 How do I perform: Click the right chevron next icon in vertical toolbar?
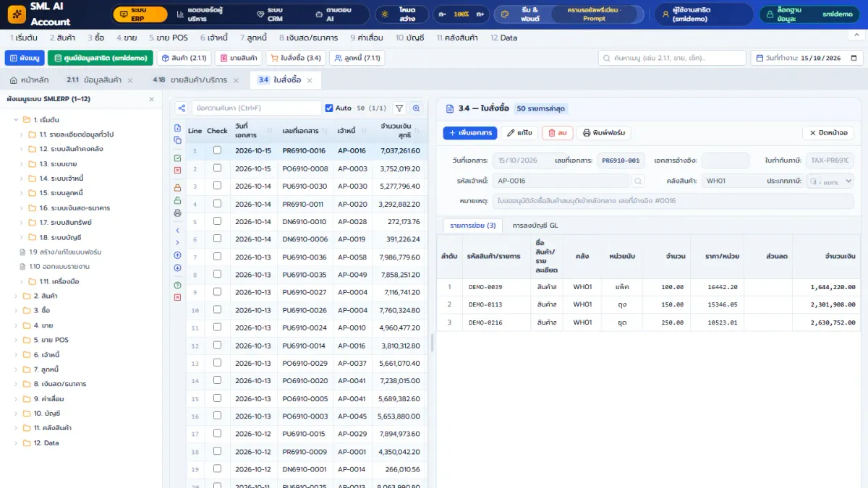[x=178, y=243]
